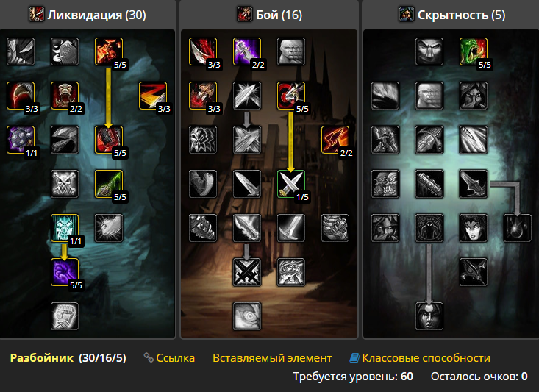
Task: Select the purple swirl 5/5 talent
Action: [65, 272]
